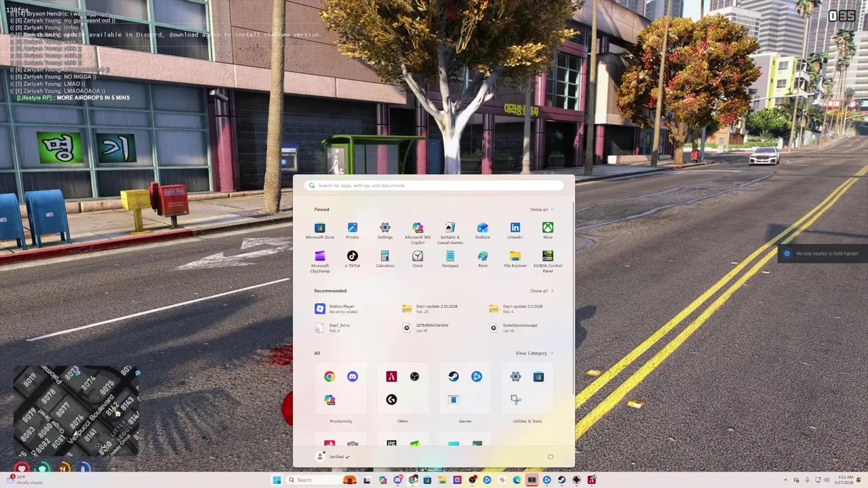Open the pinned Settings app
This screenshot has height=488, width=868.
[x=384, y=231]
